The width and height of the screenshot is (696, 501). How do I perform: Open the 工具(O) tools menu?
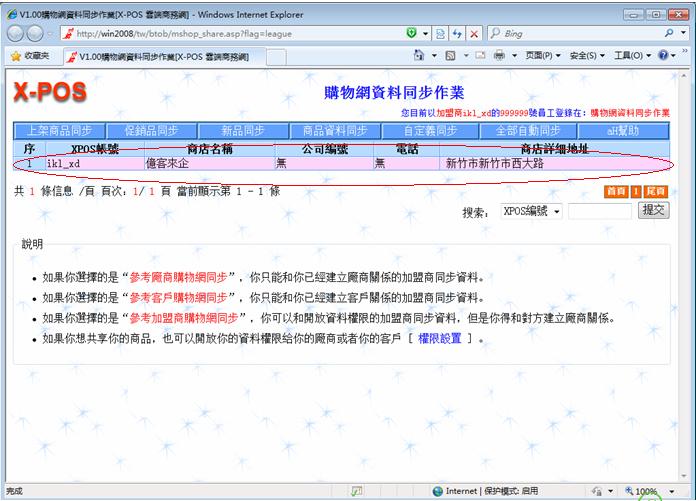point(631,56)
